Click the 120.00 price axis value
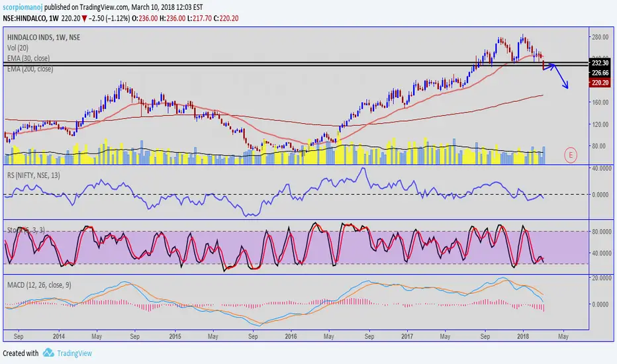 pos(600,124)
